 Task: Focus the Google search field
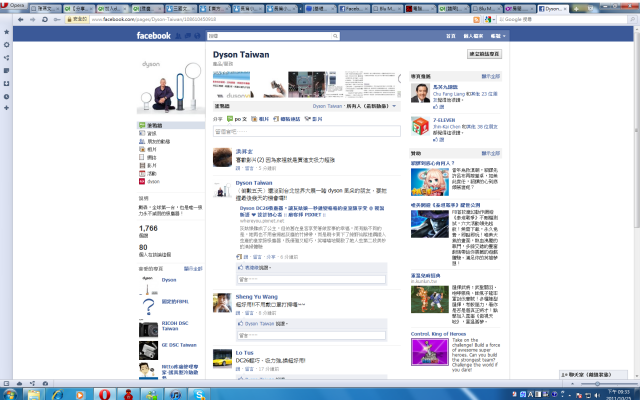563,19
